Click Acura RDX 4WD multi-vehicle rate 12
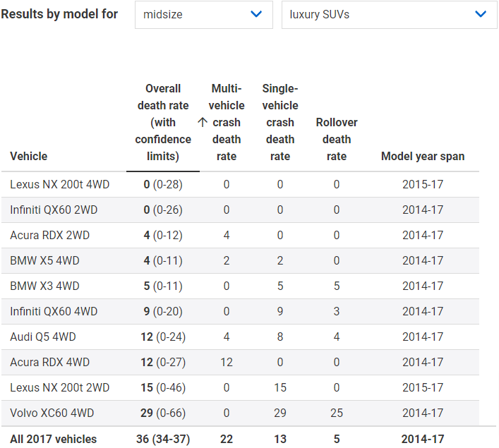This screenshot has height=448, width=499. (x=227, y=363)
